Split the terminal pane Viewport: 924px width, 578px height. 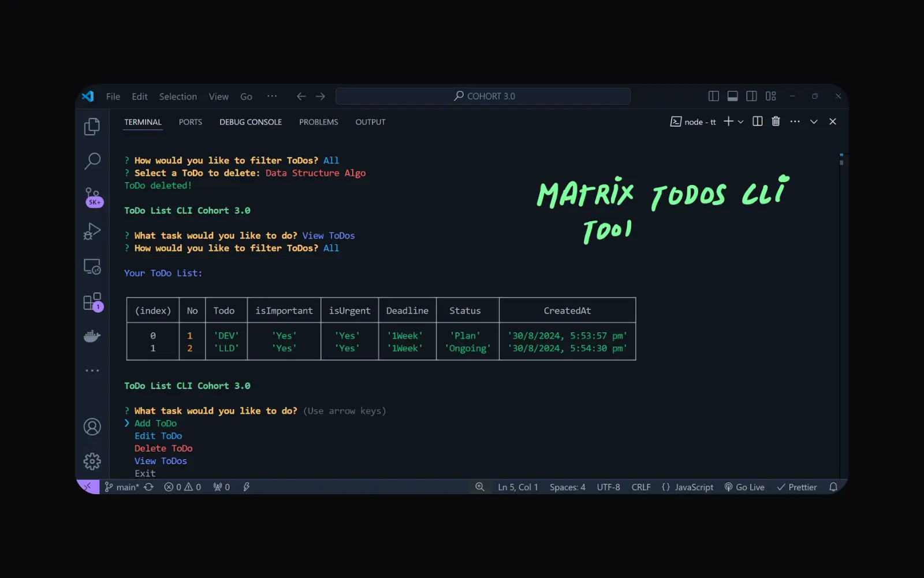tap(757, 121)
